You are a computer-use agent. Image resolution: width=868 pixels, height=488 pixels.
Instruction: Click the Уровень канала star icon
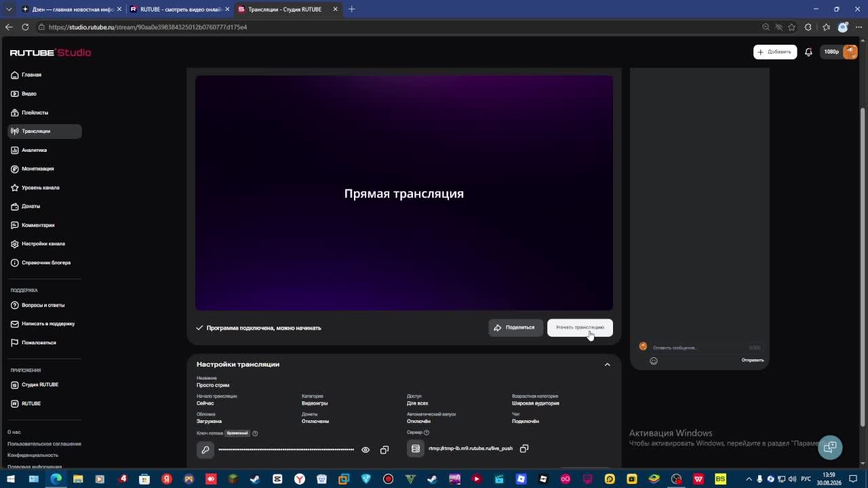15,188
